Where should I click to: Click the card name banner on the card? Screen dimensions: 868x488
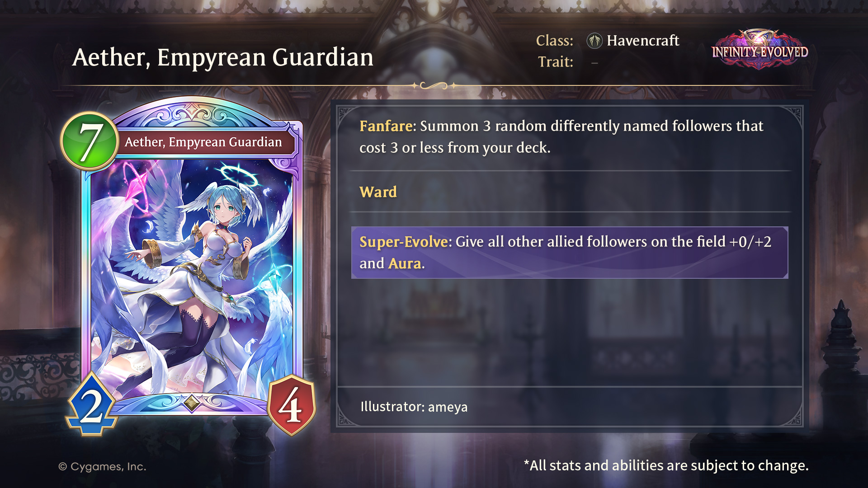203,142
